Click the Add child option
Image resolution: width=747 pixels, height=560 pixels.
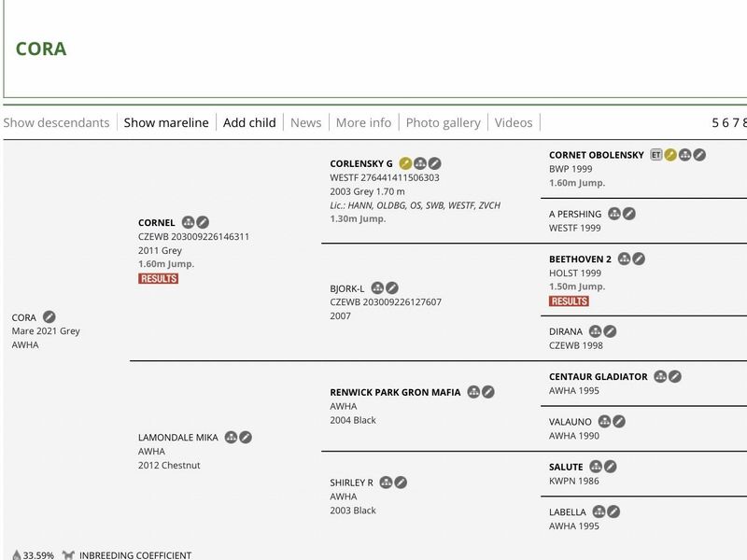click(249, 122)
